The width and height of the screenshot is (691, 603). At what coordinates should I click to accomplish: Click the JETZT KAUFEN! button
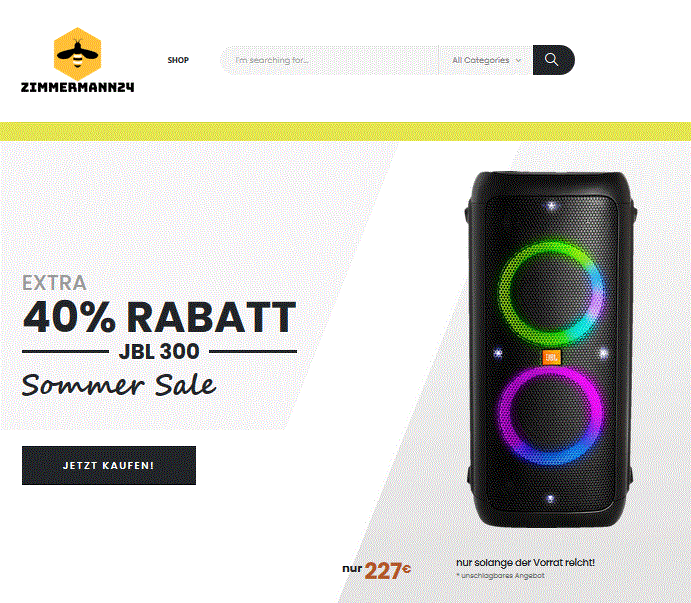pyautogui.click(x=109, y=465)
